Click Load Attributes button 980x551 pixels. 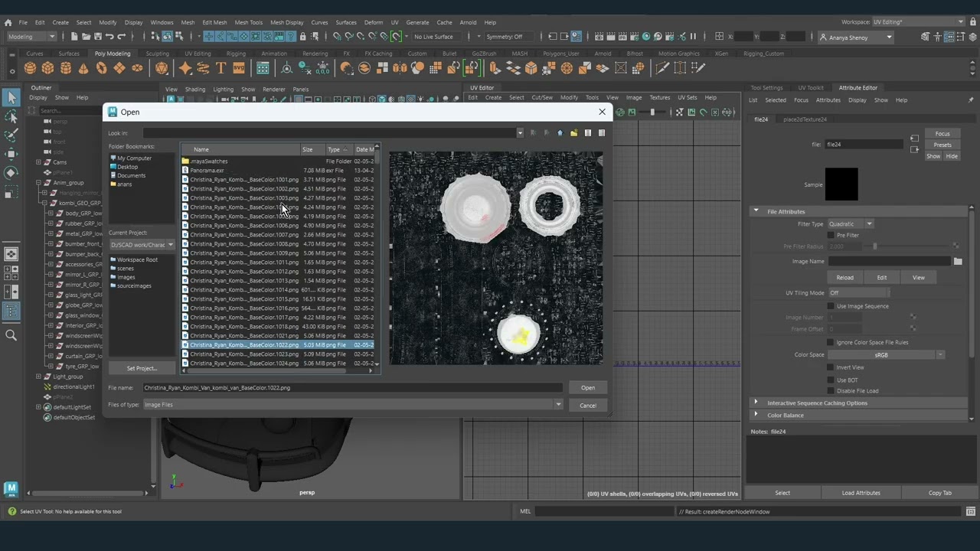[861, 493]
